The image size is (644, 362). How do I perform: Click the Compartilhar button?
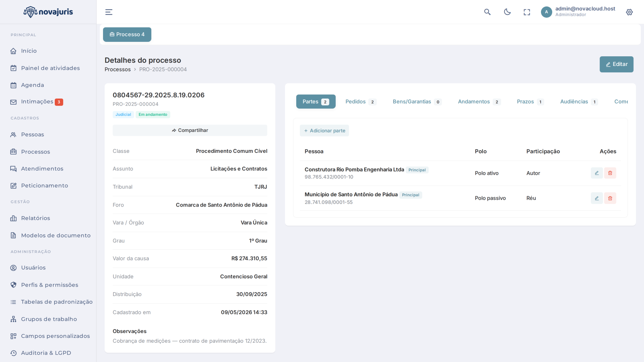coord(190,130)
